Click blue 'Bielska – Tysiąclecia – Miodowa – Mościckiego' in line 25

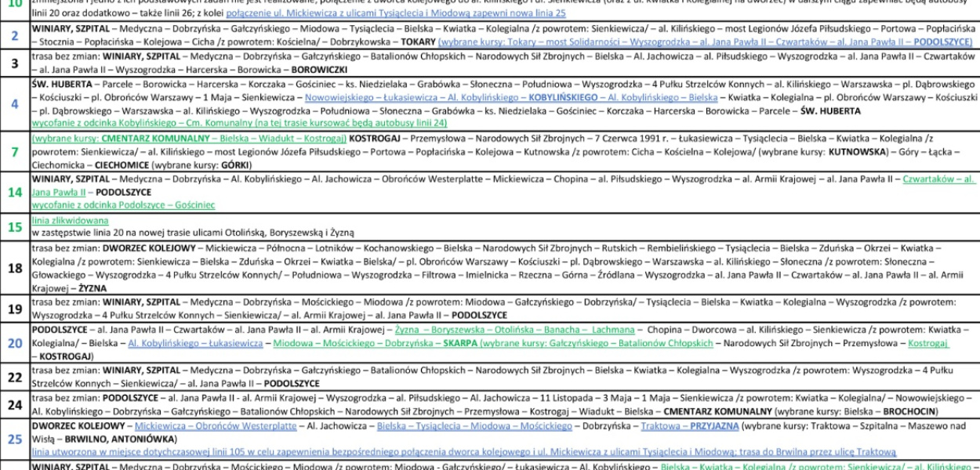(x=475, y=427)
